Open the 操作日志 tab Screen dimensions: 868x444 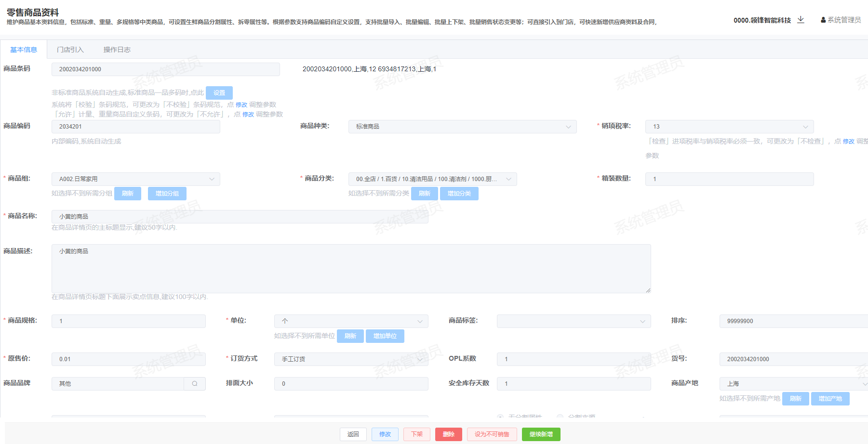point(117,50)
